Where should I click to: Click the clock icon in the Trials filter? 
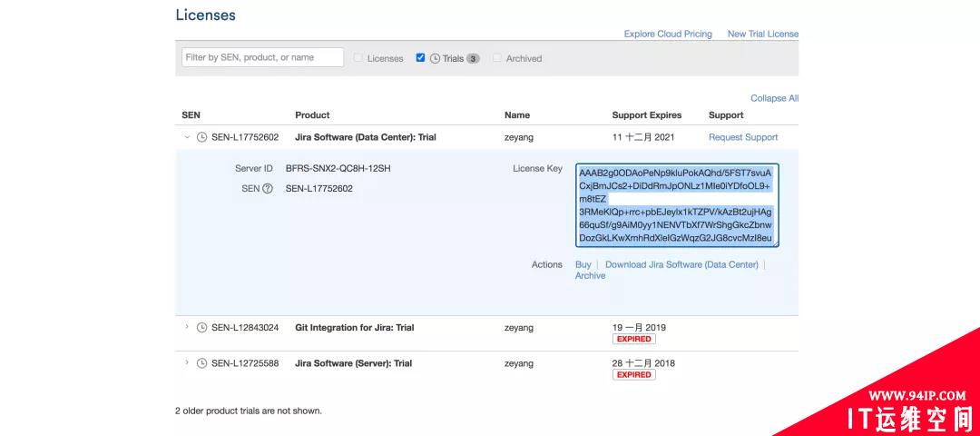point(435,58)
